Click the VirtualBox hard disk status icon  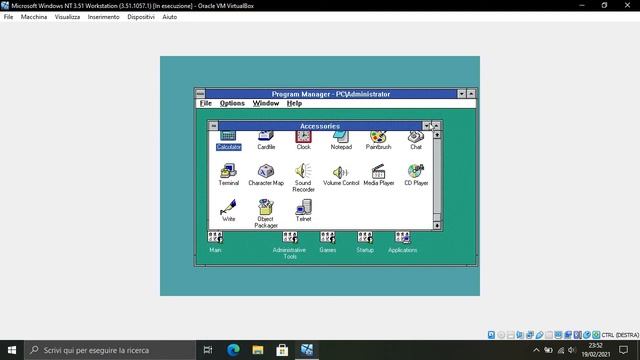point(491,335)
